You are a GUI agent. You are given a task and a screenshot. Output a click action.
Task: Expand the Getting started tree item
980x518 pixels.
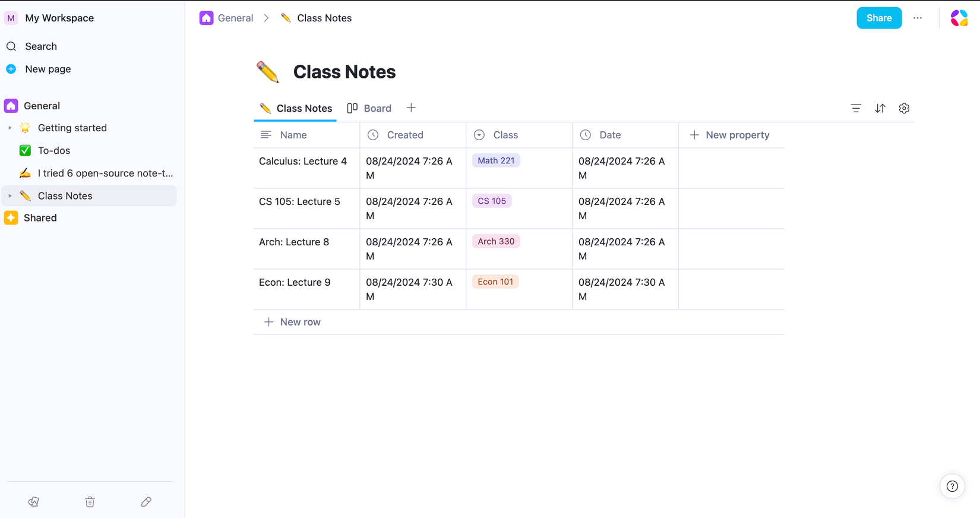point(10,128)
